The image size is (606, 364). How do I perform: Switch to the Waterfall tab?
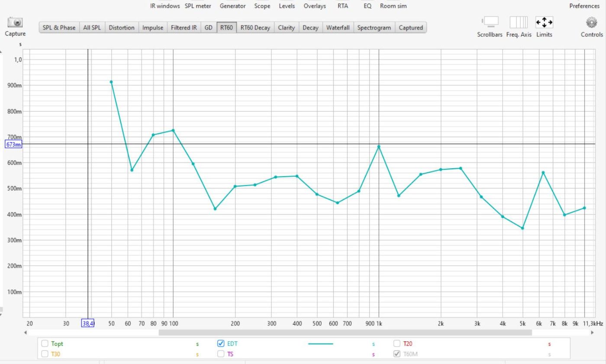pos(338,28)
